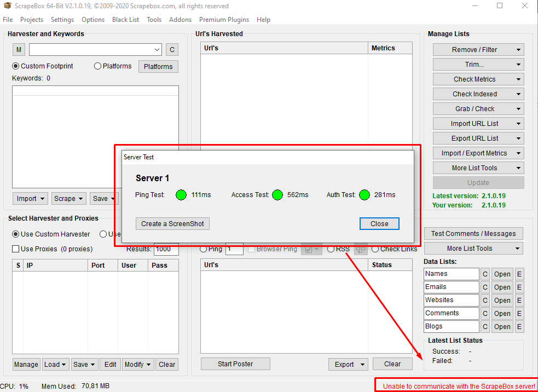Click Create a ScreenShot button
The height and width of the screenshot is (392, 538).
coord(172,224)
